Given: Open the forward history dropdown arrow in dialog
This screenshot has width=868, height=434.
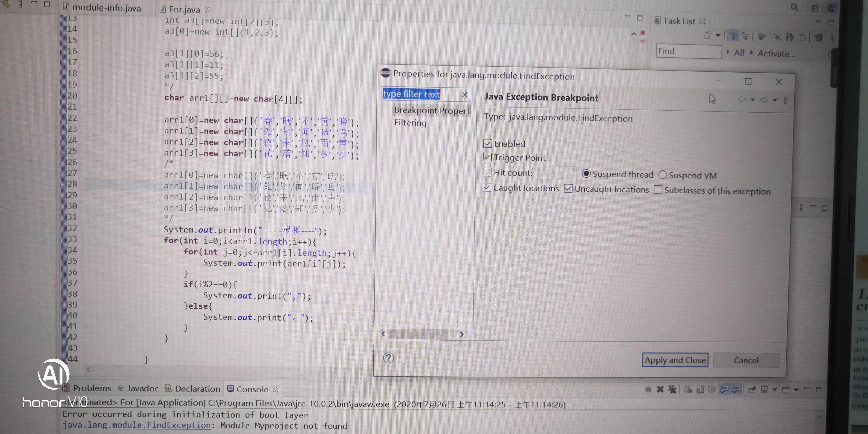Looking at the screenshot, I should coord(774,100).
